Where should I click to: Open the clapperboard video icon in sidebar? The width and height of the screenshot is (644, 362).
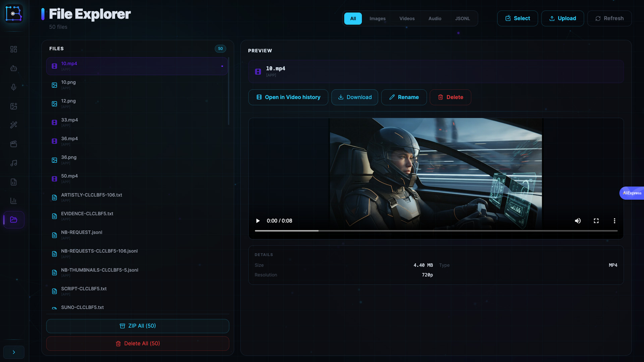coord(14,144)
